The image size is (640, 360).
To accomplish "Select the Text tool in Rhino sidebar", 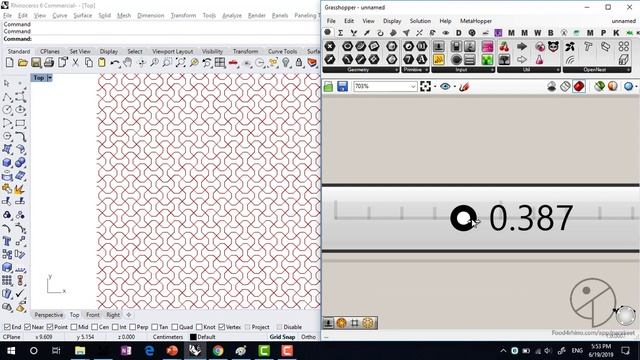I will point(7,241).
